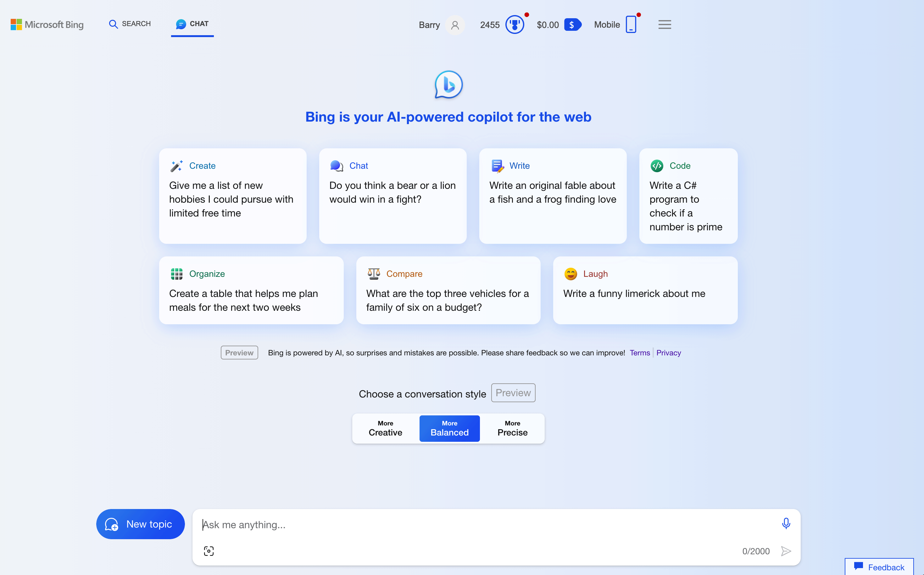Switch to the CHAT tab
Viewport: 924px width, 575px height.
[192, 24]
